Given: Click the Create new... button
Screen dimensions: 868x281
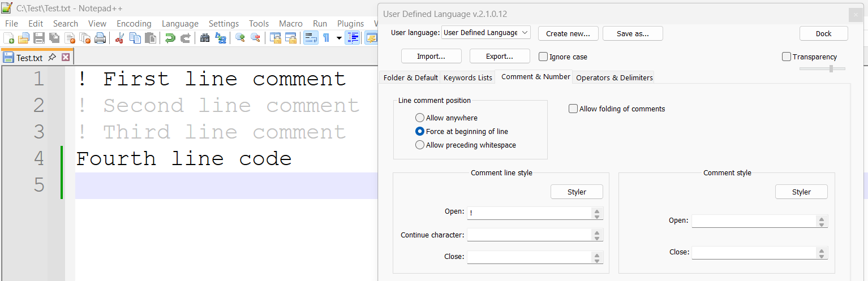Looking at the screenshot, I should (568, 33).
